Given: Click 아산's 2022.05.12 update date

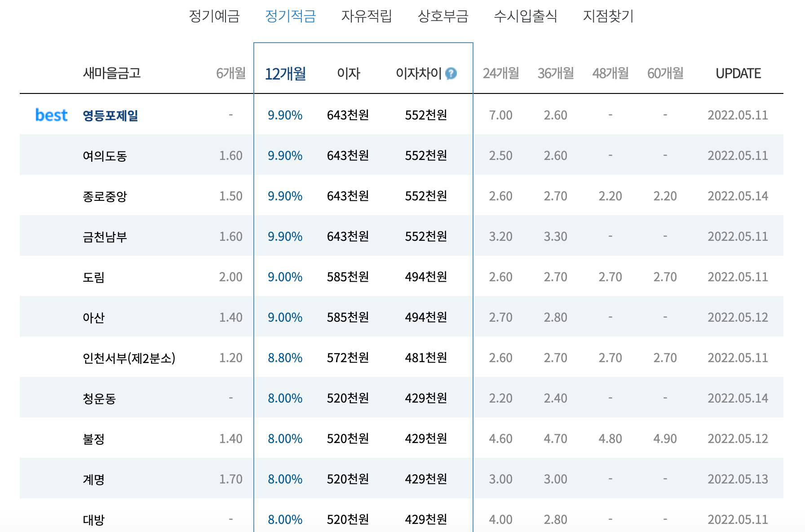Looking at the screenshot, I should (738, 317).
